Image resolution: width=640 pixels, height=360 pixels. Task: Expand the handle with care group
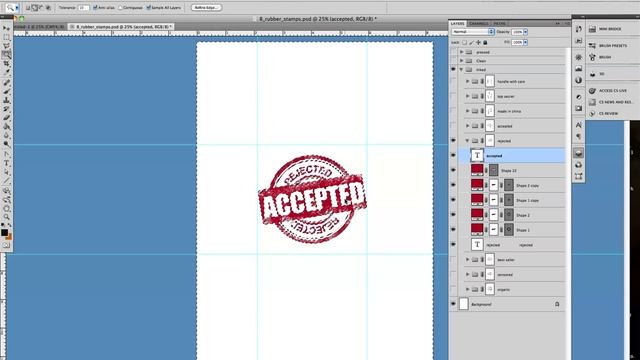point(467,81)
